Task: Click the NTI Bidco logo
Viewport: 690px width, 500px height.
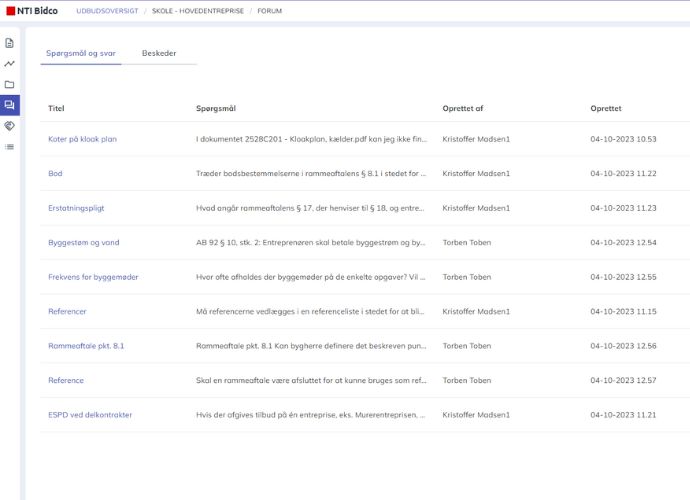Action: (x=32, y=11)
